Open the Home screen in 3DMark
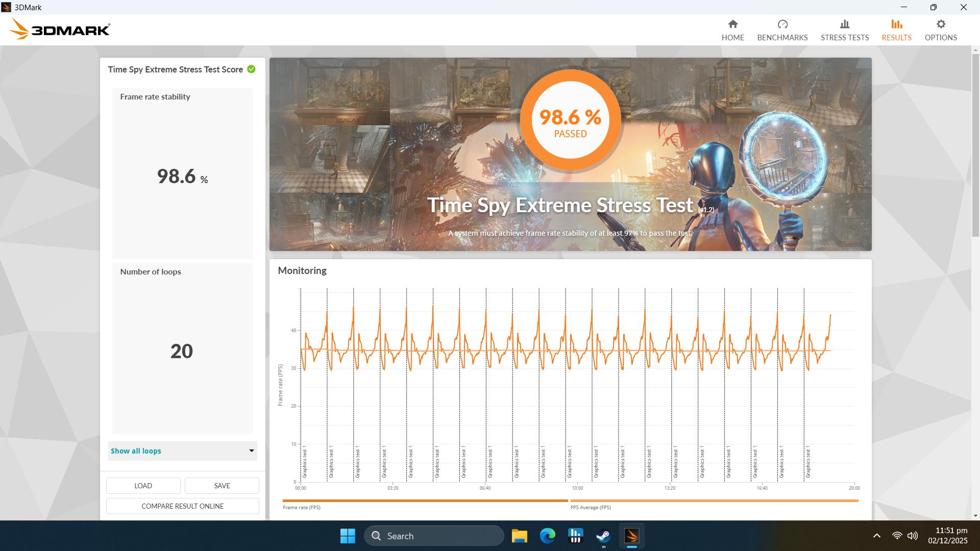The image size is (980, 551). click(732, 29)
